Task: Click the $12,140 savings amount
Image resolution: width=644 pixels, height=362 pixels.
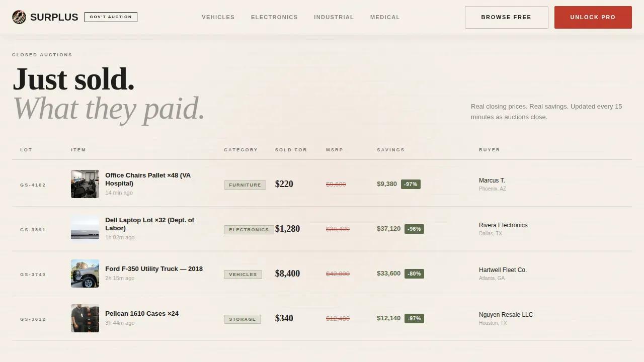Action: [389, 318]
